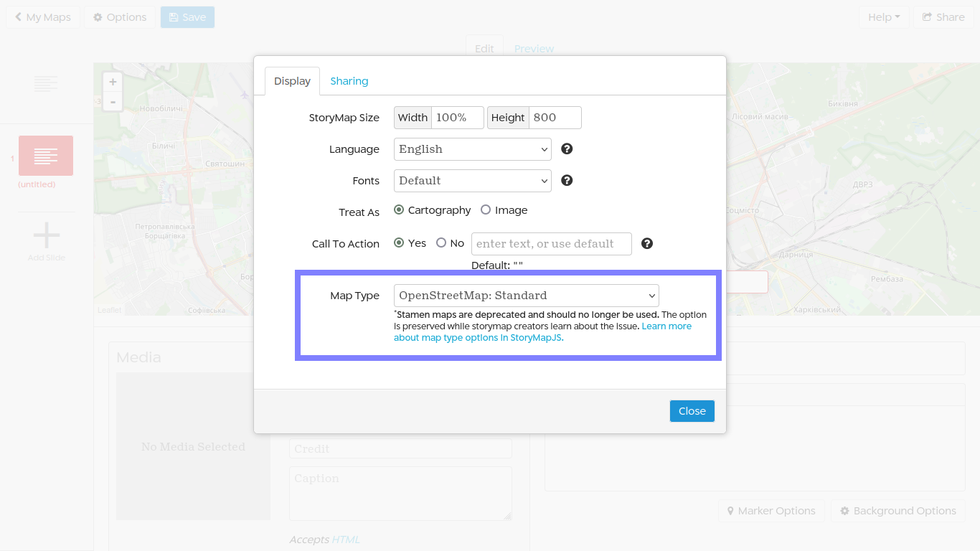Click the Marker Options button
The height and width of the screenshot is (551, 980).
tap(771, 511)
